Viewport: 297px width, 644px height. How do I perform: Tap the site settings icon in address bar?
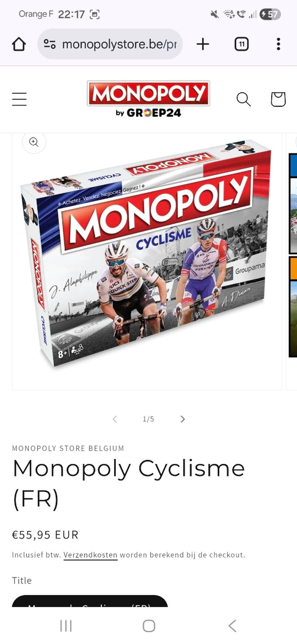pyautogui.click(x=50, y=44)
